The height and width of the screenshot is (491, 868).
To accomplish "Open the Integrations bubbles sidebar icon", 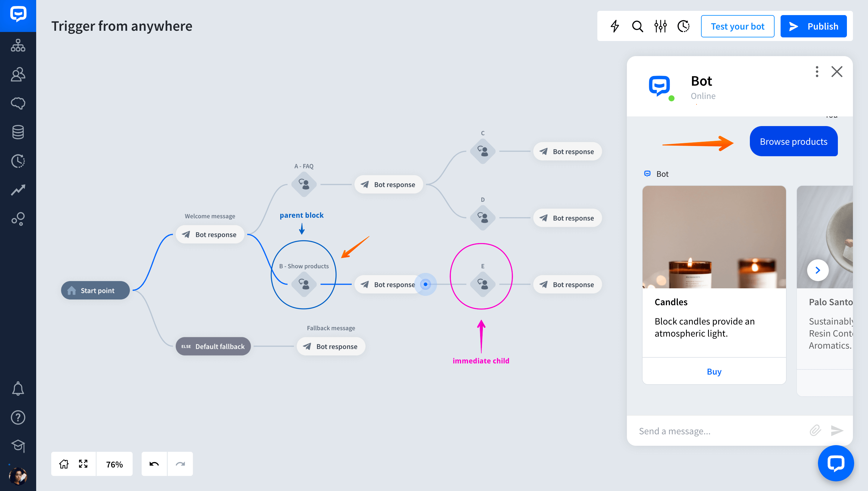I will (18, 219).
